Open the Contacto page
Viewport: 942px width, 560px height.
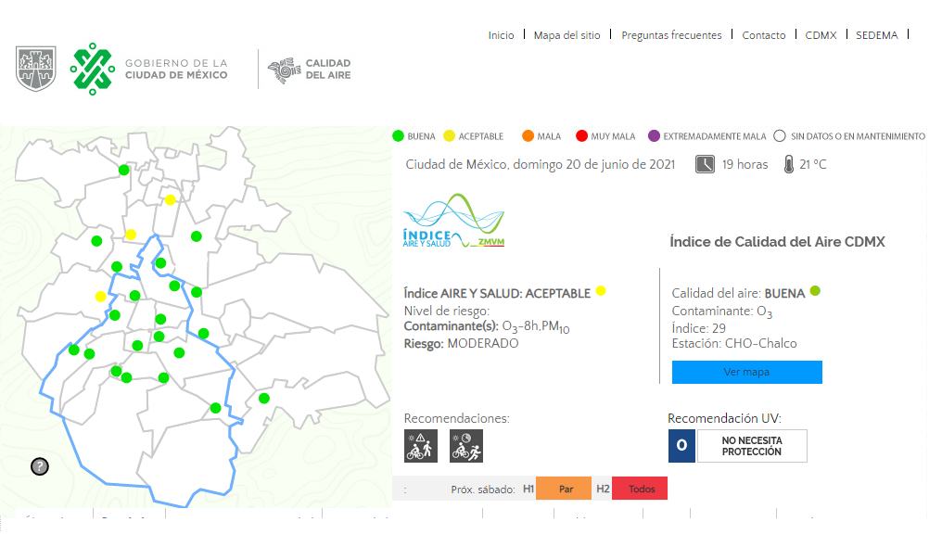tap(764, 35)
